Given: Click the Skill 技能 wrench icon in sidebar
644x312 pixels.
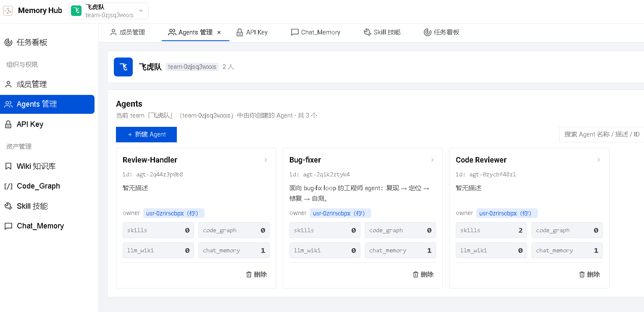Looking at the screenshot, I should [x=8, y=206].
